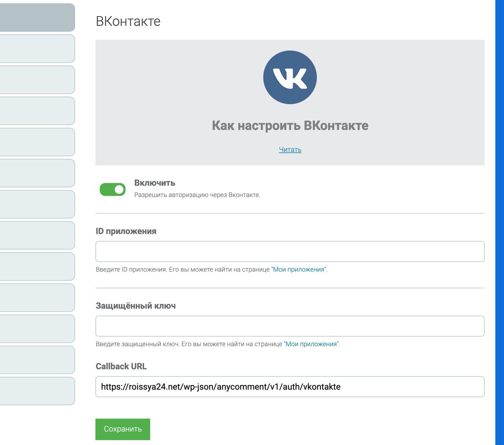
Task: Open the 'Читать' setup guide link
Action: [290, 150]
